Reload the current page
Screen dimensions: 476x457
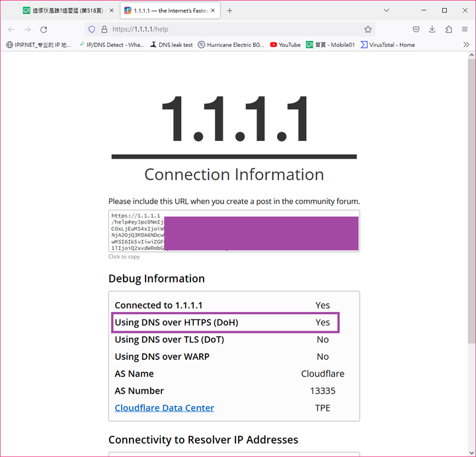point(44,30)
